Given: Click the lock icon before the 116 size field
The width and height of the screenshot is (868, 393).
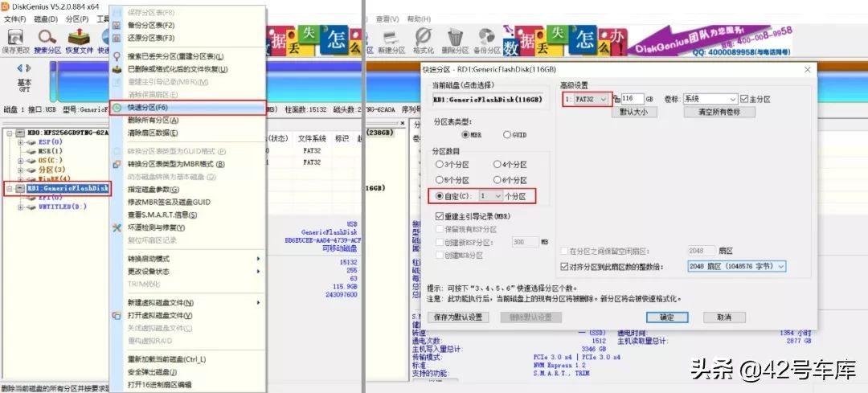Looking at the screenshot, I should [616, 99].
